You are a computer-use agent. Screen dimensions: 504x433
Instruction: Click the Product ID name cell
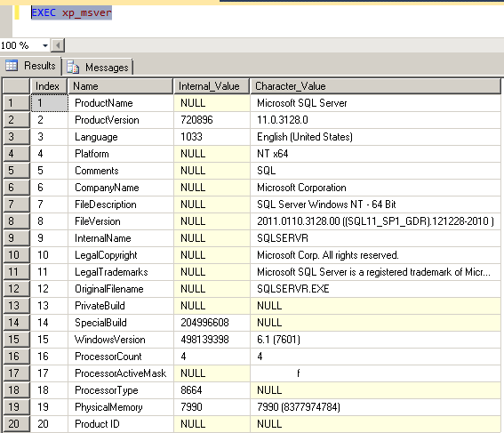(x=121, y=424)
